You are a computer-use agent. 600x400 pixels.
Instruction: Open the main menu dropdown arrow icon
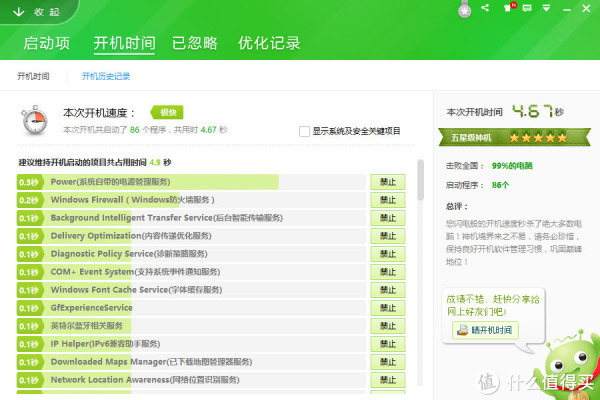(x=546, y=8)
